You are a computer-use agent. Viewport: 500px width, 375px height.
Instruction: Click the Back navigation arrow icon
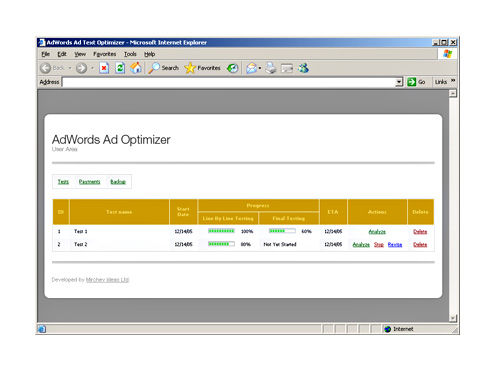tap(46, 68)
